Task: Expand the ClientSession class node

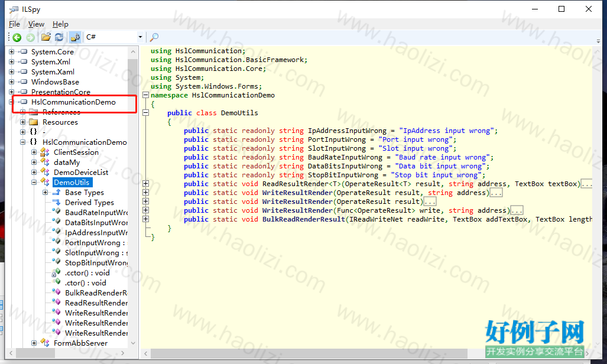Action: (34, 152)
